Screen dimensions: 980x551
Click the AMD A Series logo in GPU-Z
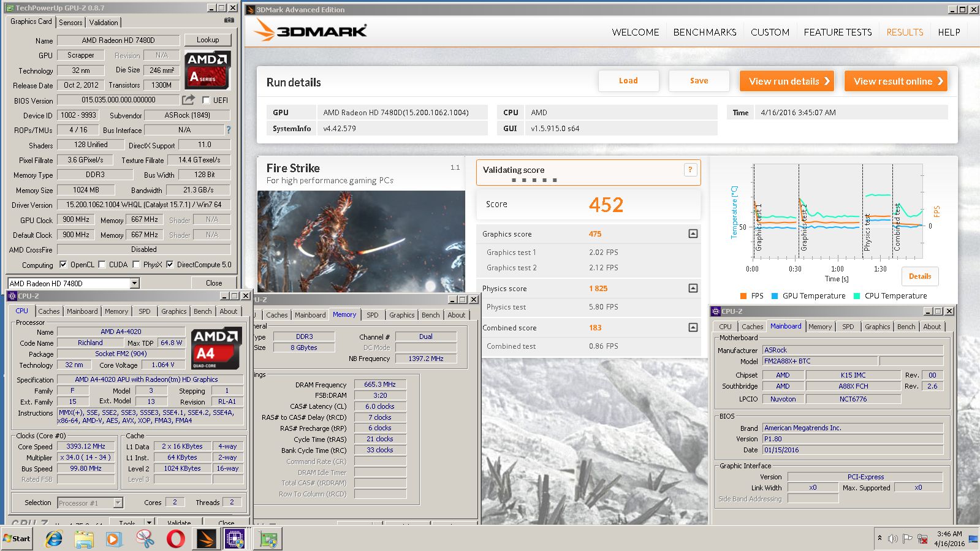point(208,70)
